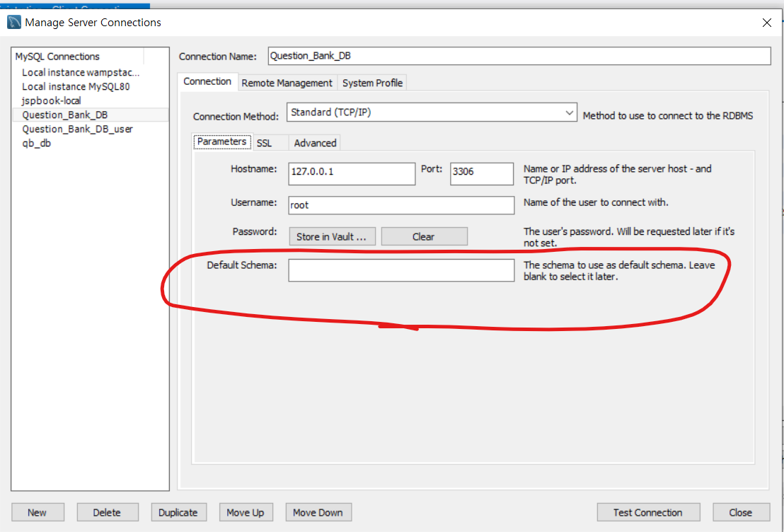This screenshot has height=532, width=784.
Task: Switch to the SSL sub-tab
Action: [265, 143]
